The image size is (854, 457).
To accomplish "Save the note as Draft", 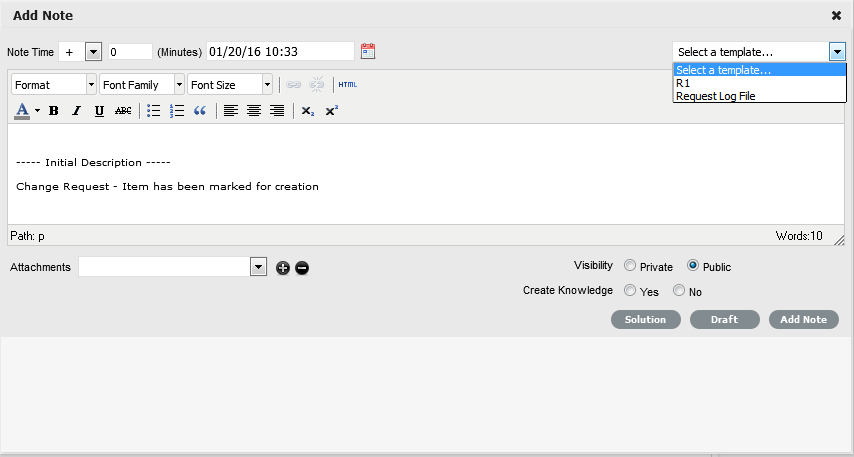I will click(x=724, y=320).
